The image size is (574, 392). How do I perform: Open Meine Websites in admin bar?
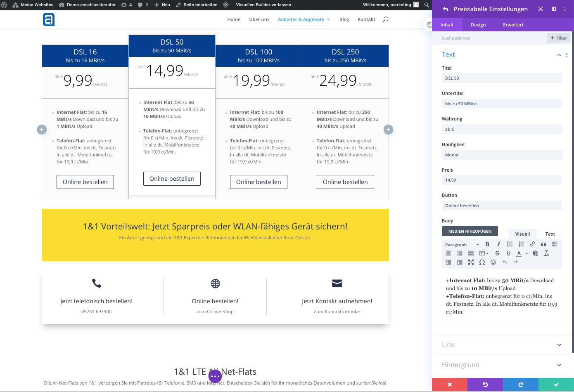[33, 5]
